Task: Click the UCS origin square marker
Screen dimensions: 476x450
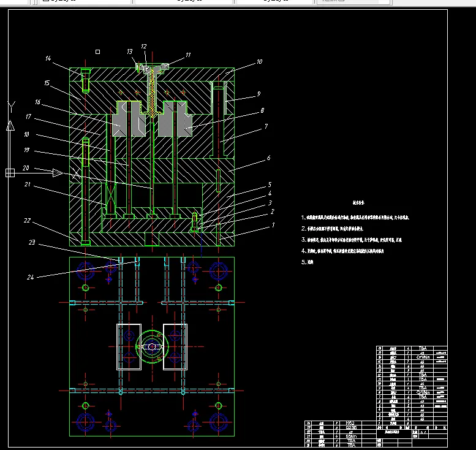Action: click(10, 173)
